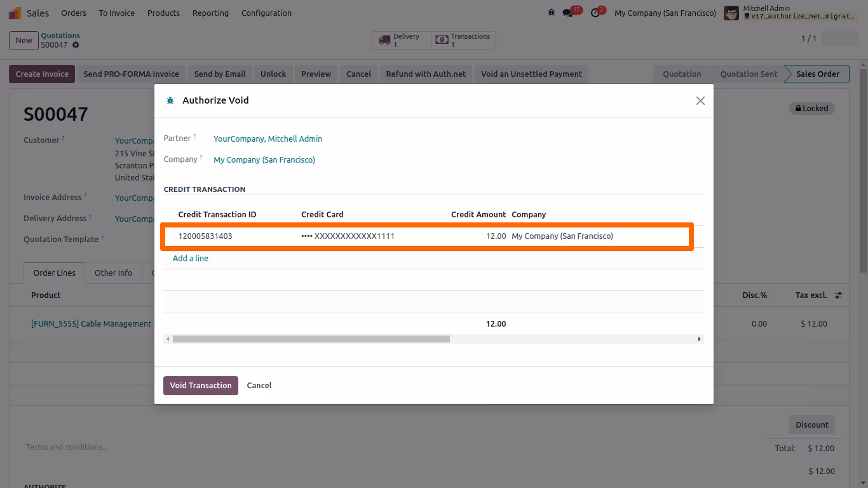Click the horizontal scrollbar thumb in dialog
The image size is (868, 488).
tap(311, 339)
